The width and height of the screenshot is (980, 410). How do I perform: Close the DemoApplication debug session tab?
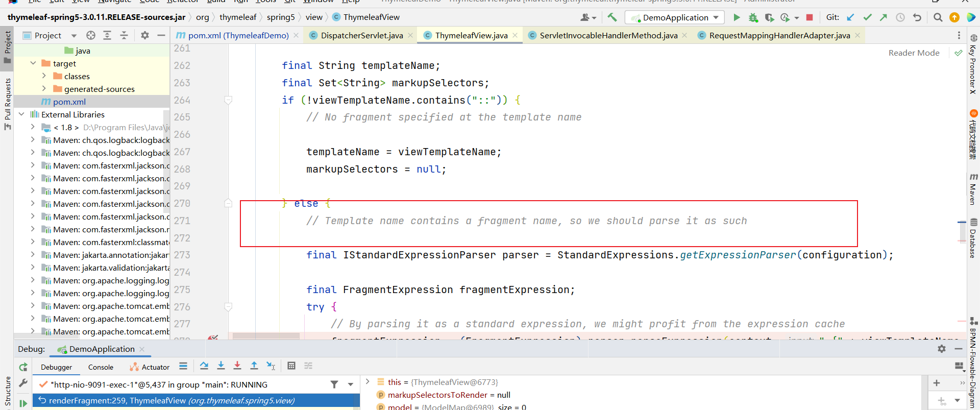[x=142, y=349]
